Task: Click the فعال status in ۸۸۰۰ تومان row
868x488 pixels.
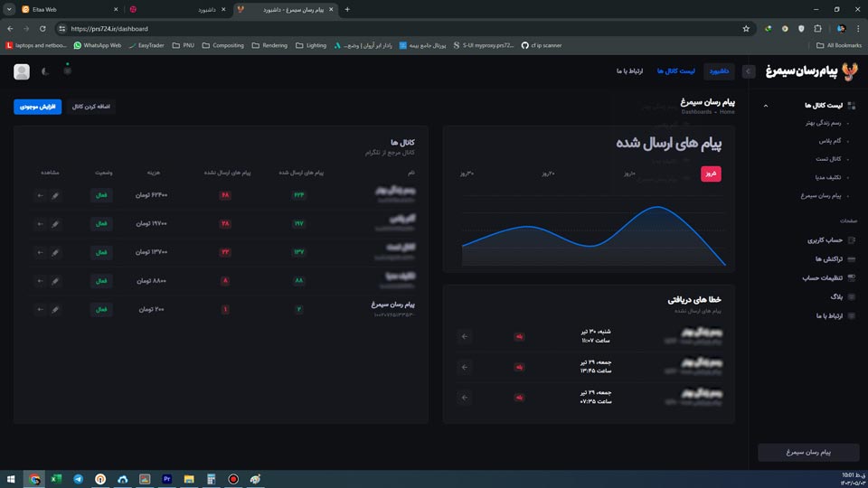Action: point(101,281)
